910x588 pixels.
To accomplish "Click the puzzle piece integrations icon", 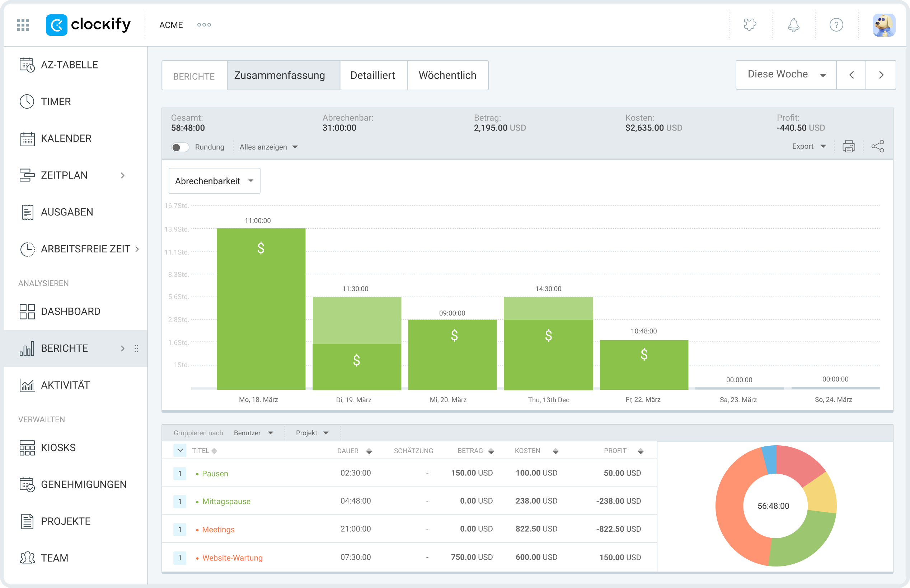I will point(750,25).
